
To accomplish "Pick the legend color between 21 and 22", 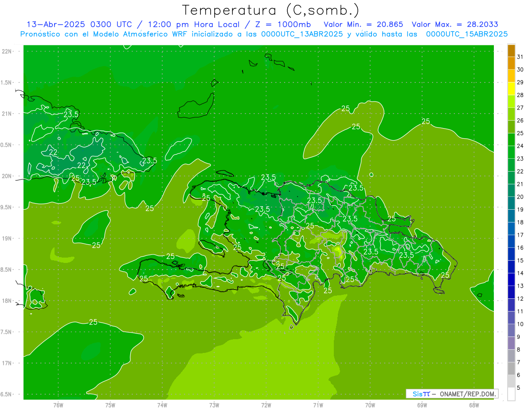I will (511, 178).
